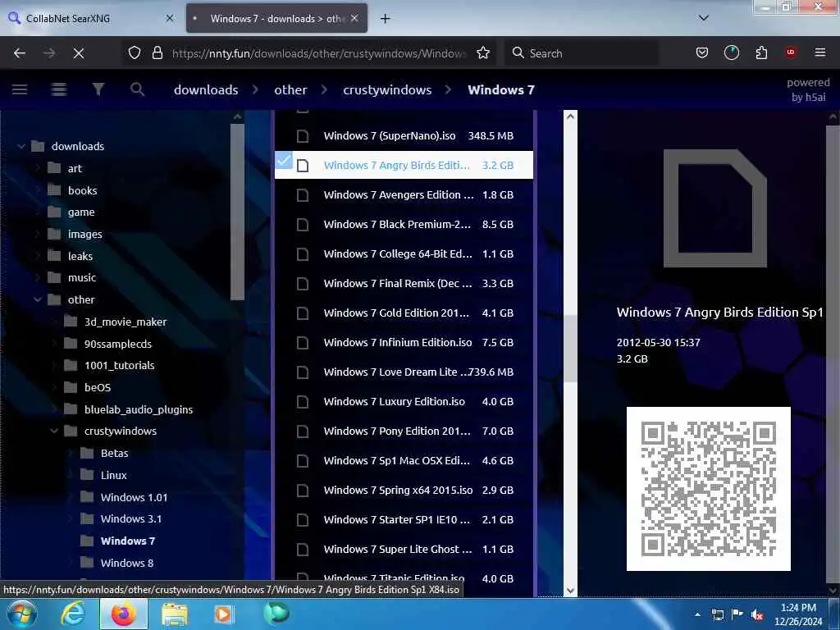The height and width of the screenshot is (630, 840).
Task: Close the CollabNet SearXNG tab
Action: click(x=170, y=18)
